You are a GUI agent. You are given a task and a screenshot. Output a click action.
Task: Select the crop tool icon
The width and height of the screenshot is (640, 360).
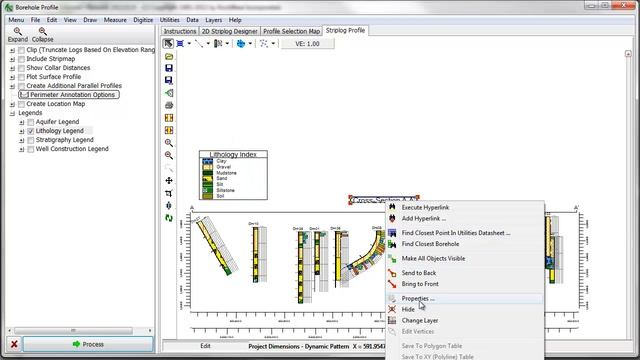pyautogui.click(x=169, y=193)
